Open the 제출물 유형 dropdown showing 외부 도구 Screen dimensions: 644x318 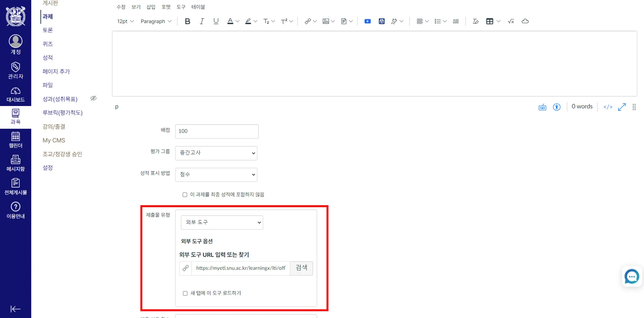pyautogui.click(x=222, y=222)
